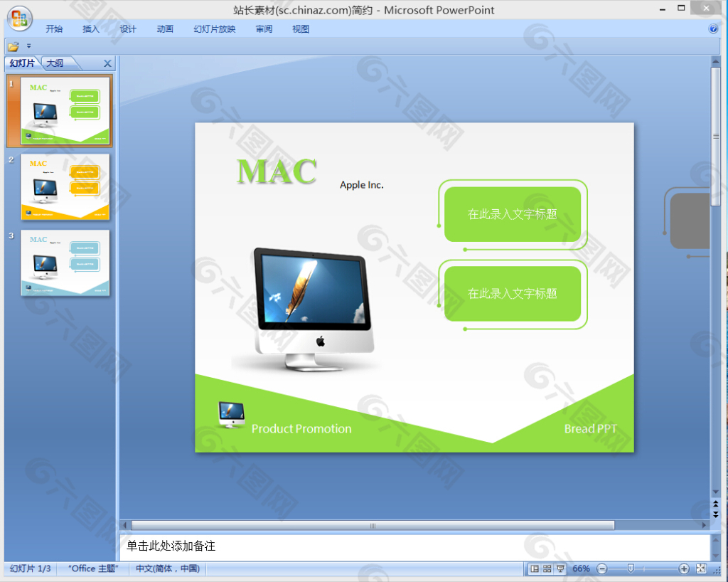Click the zoom in plus button

pyautogui.click(x=684, y=569)
